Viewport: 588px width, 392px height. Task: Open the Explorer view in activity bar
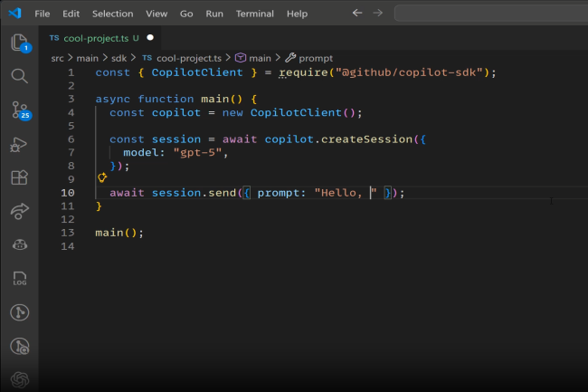point(19,43)
